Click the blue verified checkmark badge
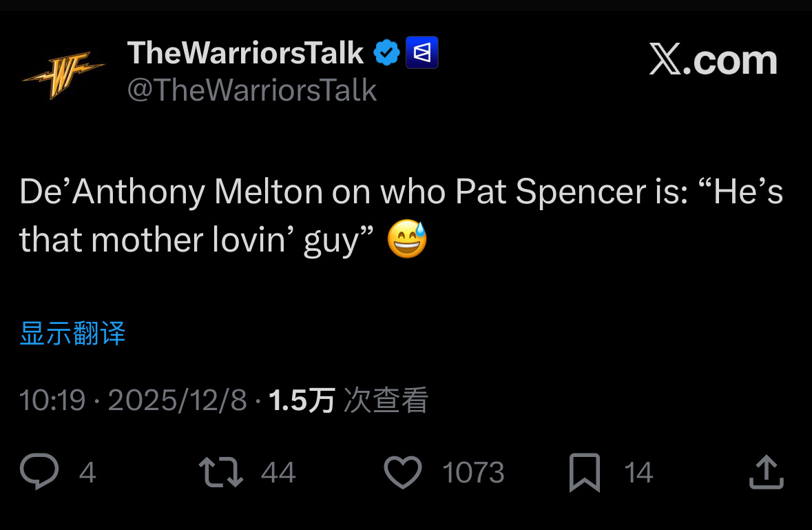The image size is (812, 530). coord(387,51)
